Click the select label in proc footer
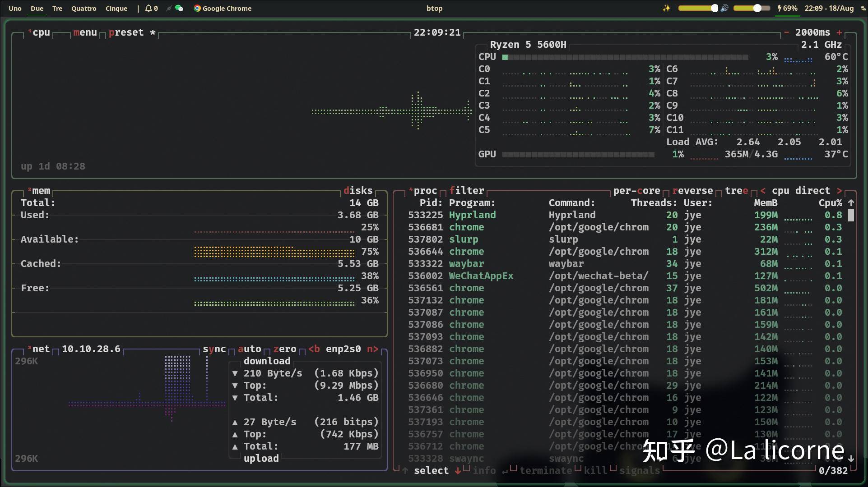The image size is (868, 487). (431, 471)
